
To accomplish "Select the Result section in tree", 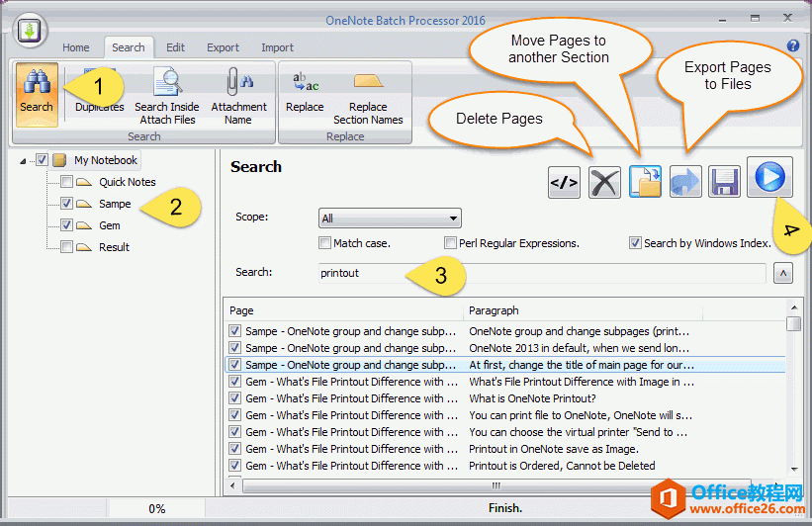I will click(x=115, y=247).
